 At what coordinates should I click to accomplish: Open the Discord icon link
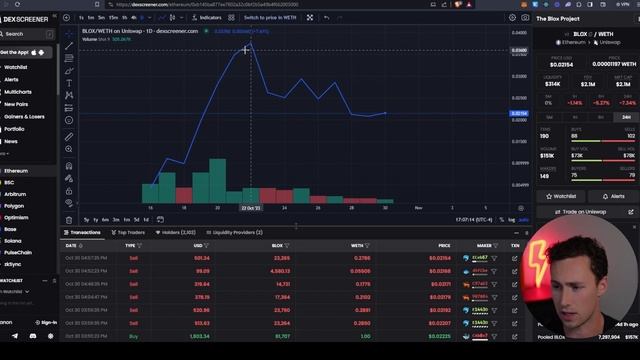[33, 336]
